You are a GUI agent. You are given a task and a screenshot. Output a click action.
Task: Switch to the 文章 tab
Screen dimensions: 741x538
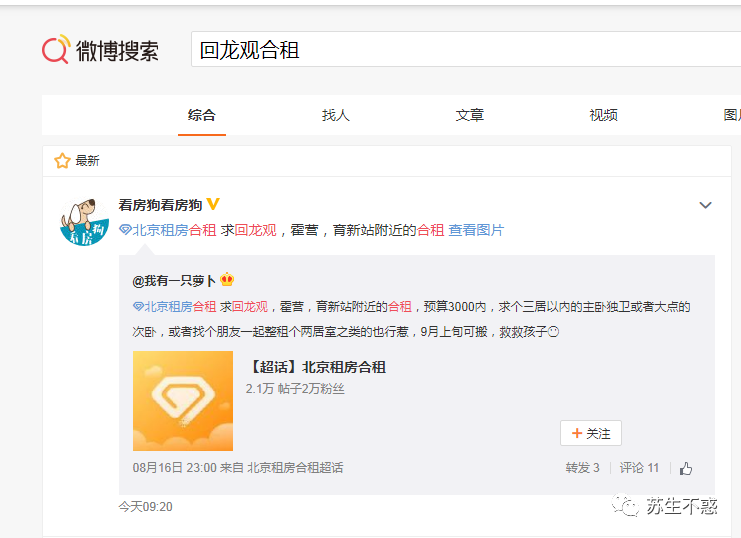470,115
